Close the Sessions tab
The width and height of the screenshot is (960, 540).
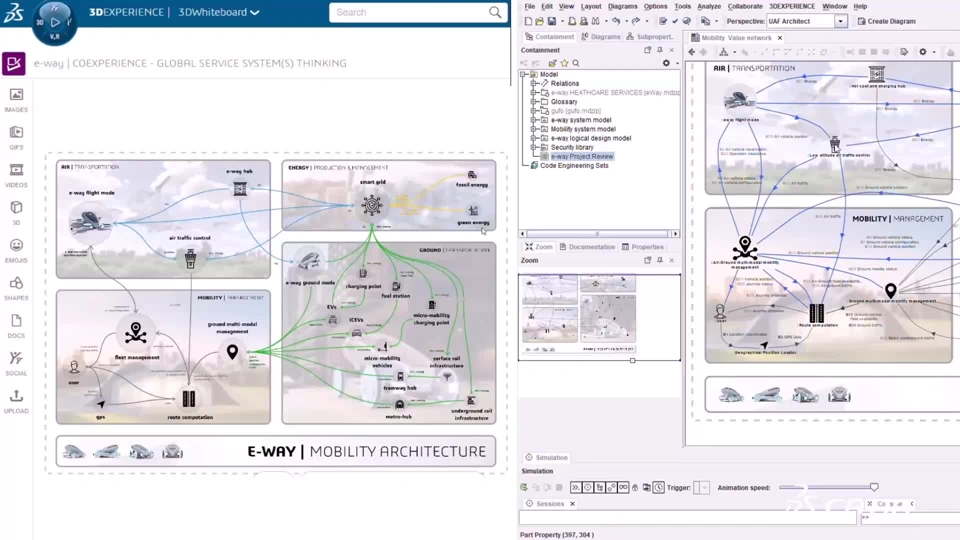coord(572,504)
